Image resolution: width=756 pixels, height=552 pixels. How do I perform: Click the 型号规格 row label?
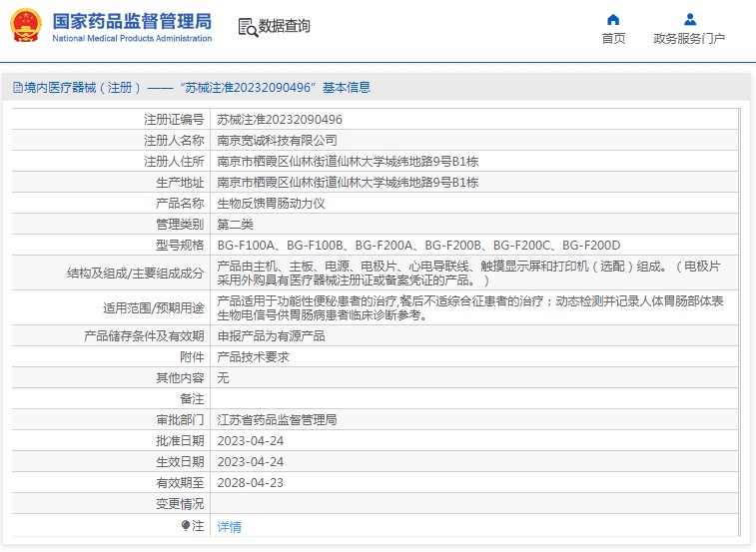click(180, 245)
